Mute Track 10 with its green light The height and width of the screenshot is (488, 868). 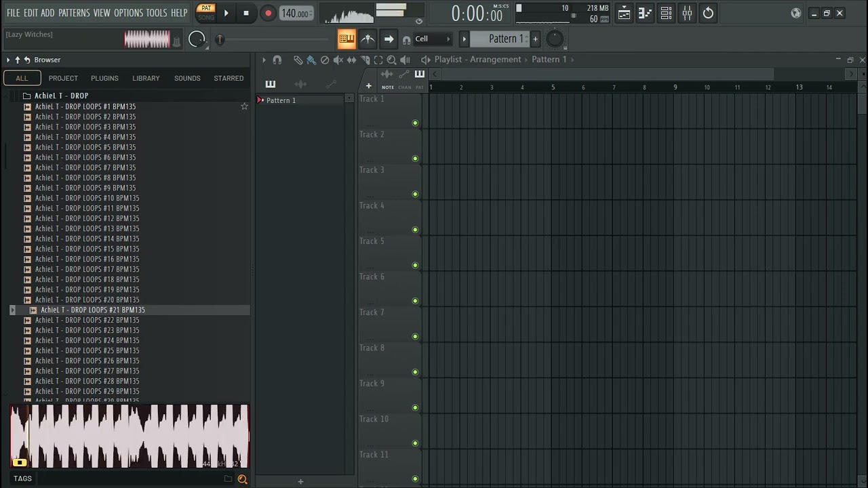415,443
